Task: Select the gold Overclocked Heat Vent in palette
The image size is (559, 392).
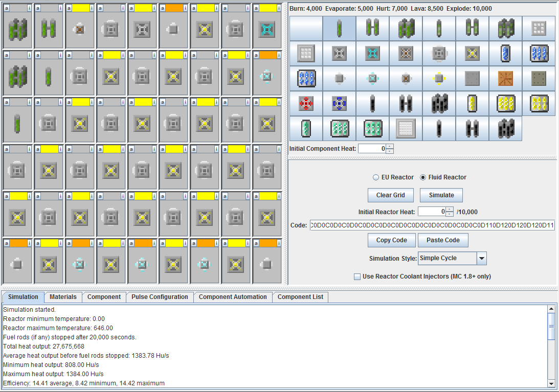Action: [472, 53]
